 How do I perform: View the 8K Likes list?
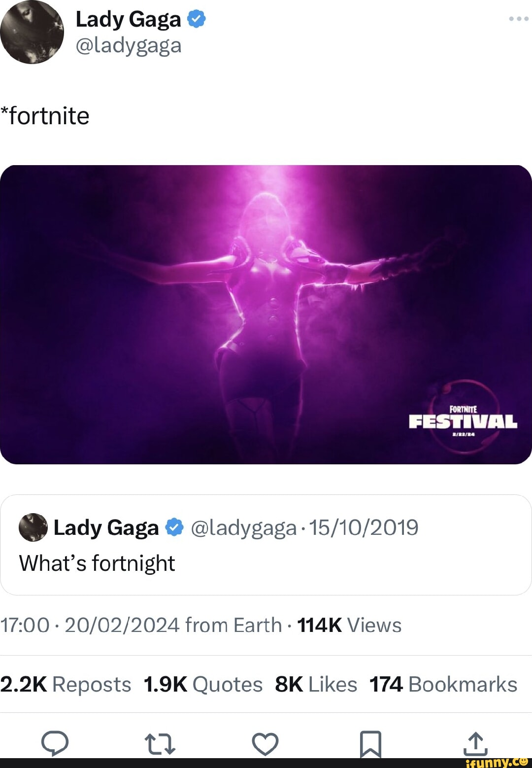[316, 684]
